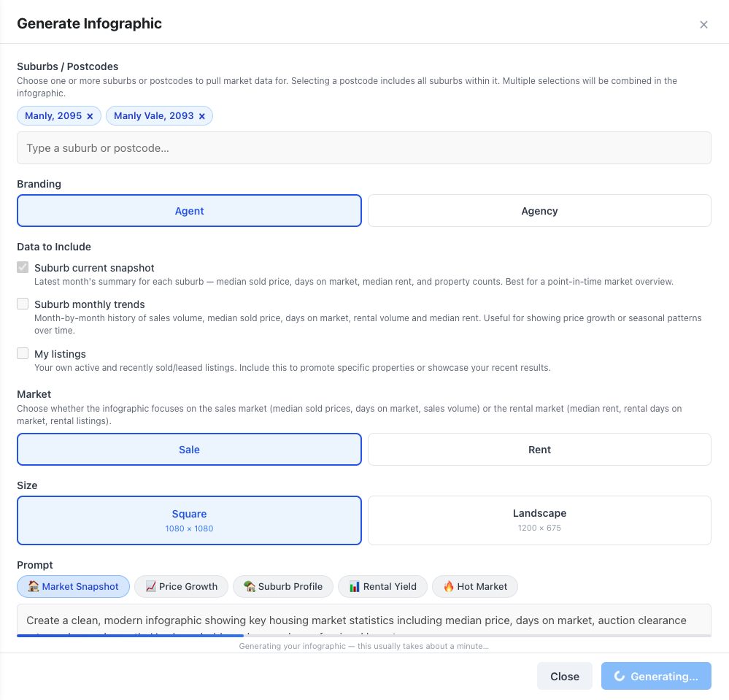Click into the prompt text area
This screenshot has height=700, width=729.
pyautogui.click(x=363, y=619)
